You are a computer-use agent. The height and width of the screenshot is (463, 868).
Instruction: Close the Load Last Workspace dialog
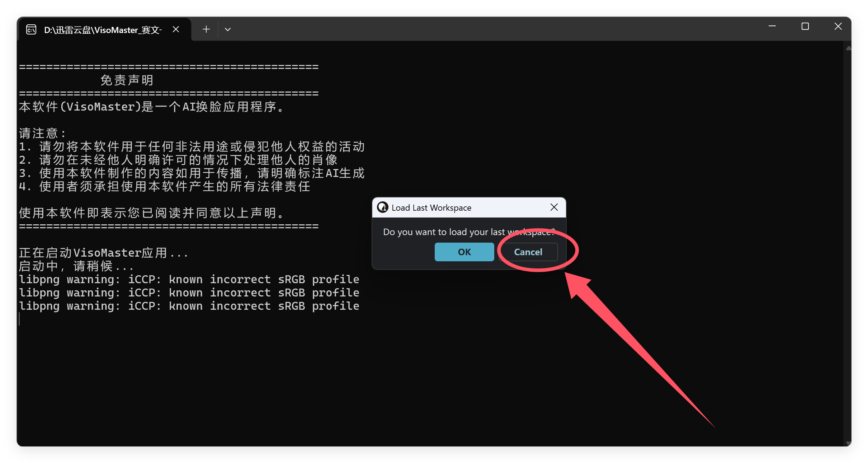coord(554,207)
